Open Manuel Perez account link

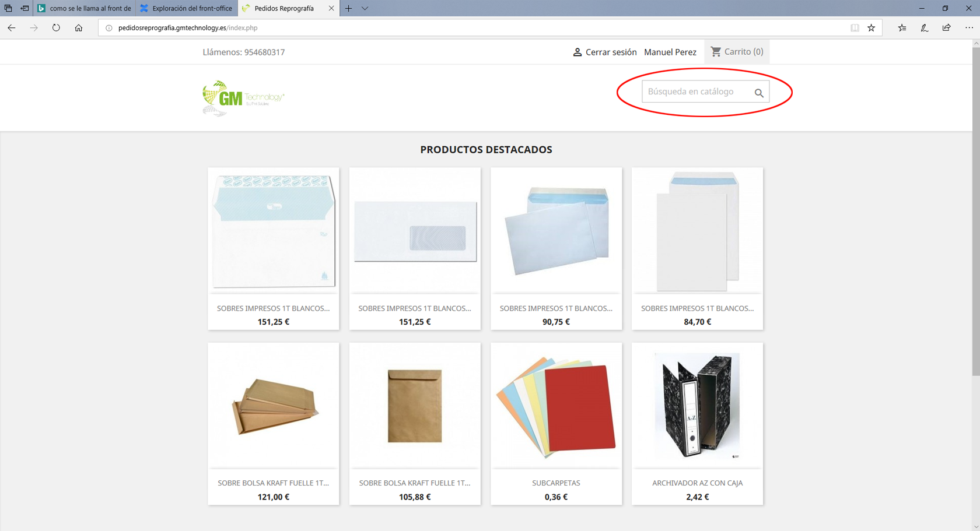[x=670, y=52]
